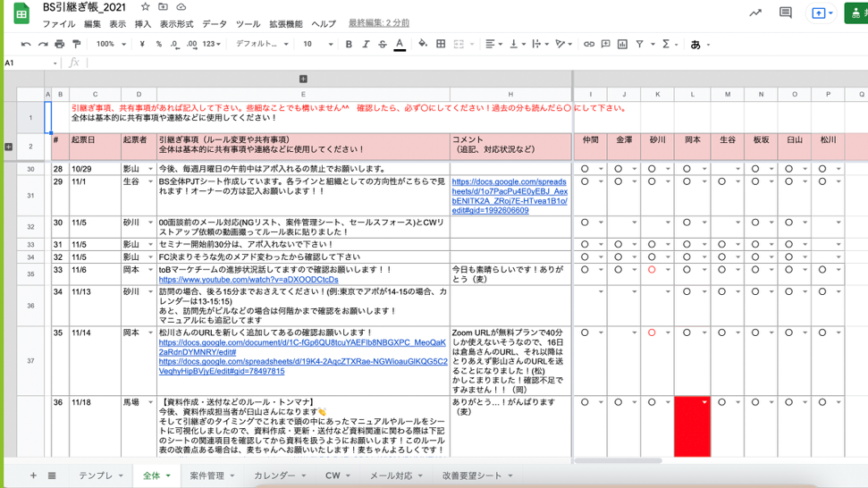The width and height of the screenshot is (868, 488).
Task: Star the document BS引継ぎ帳_2021
Action: pyautogui.click(x=145, y=7)
